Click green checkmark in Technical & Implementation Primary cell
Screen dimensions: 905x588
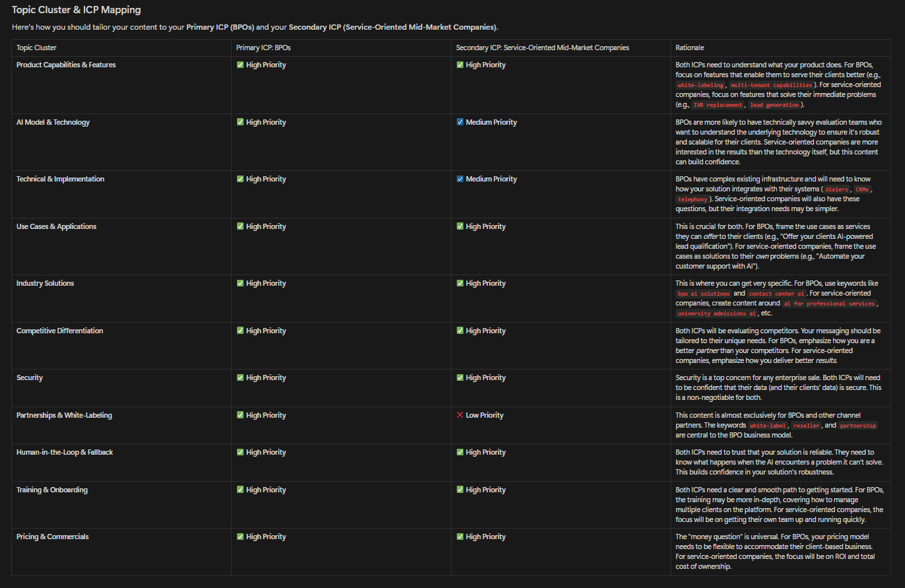pos(240,179)
